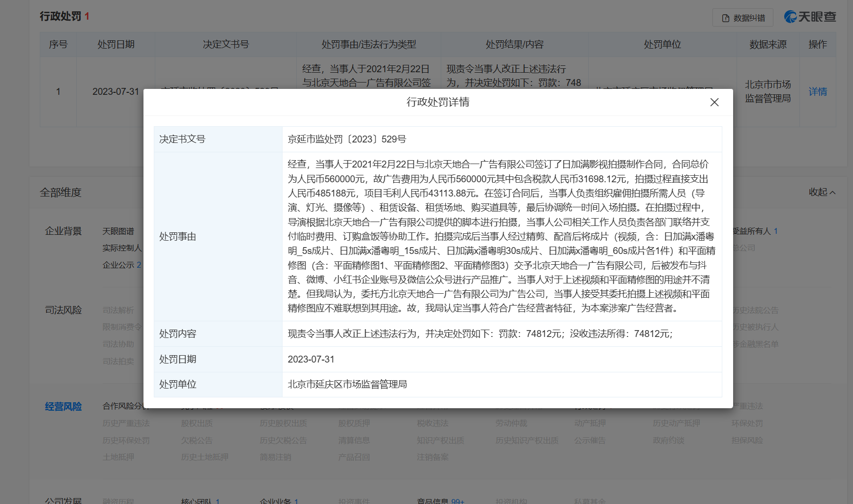Click the 处罚日期 column header
853x504 pixels.
[x=116, y=44]
